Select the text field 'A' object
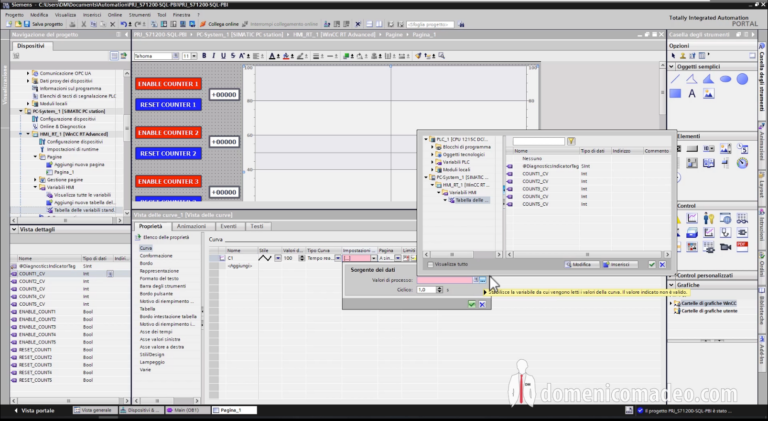This screenshot has width=768, height=421. point(692,94)
